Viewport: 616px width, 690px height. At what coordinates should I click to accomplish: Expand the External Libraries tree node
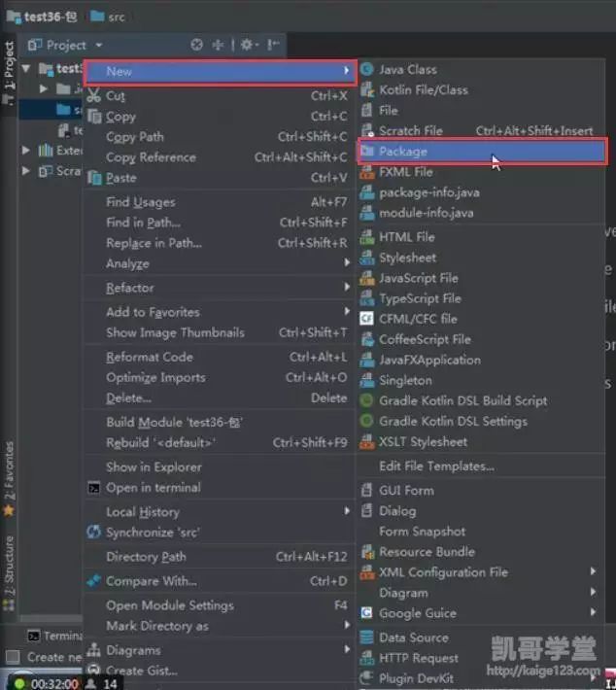click(x=26, y=150)
